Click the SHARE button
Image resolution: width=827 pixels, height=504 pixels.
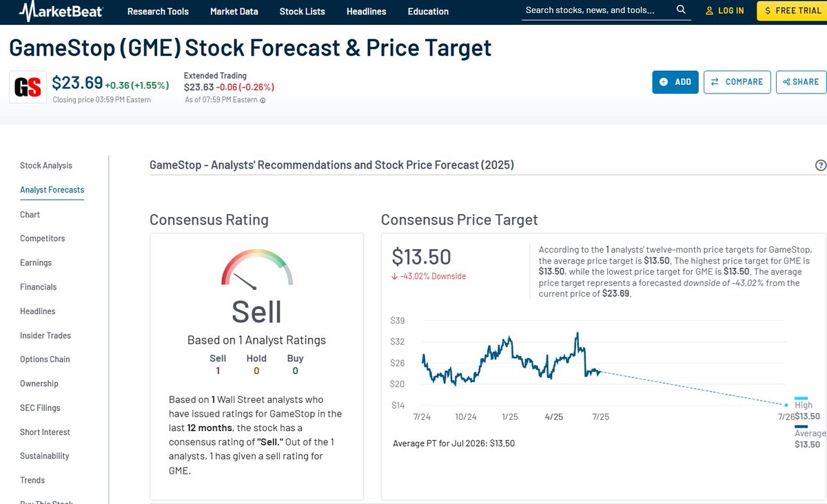point(801,82)
